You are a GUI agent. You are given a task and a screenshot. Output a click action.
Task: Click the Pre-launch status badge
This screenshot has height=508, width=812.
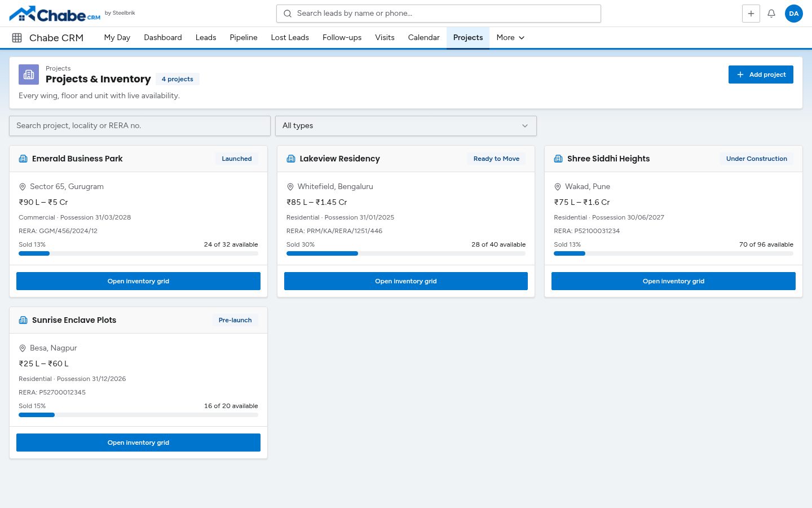tap(235, 320)
